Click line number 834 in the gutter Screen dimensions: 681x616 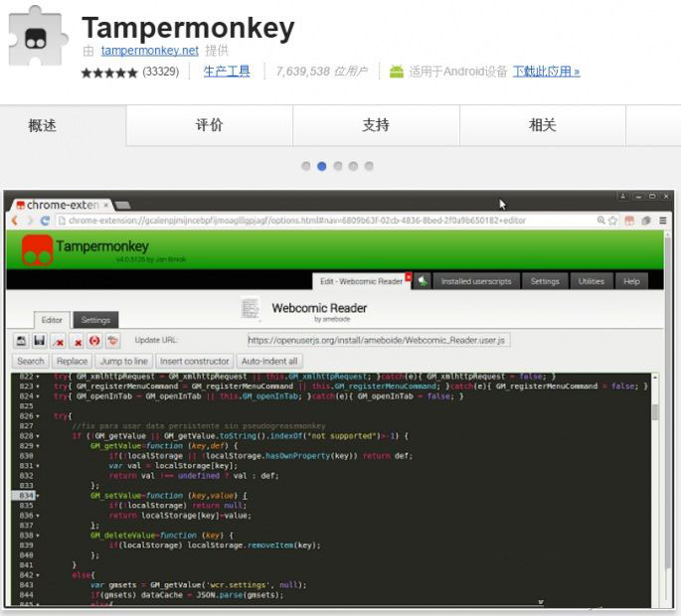pos(26,496)
